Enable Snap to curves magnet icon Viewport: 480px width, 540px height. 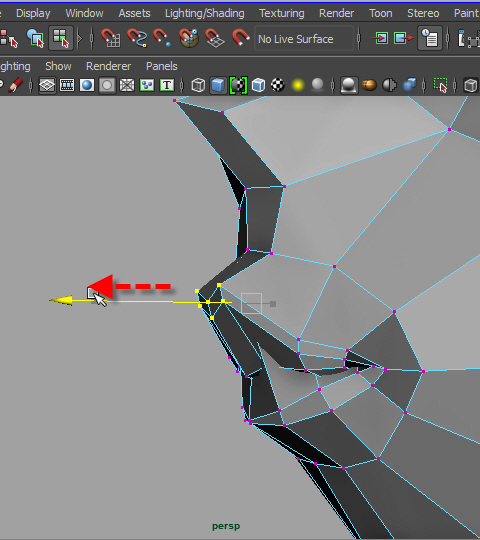click(x=137, y=38)
